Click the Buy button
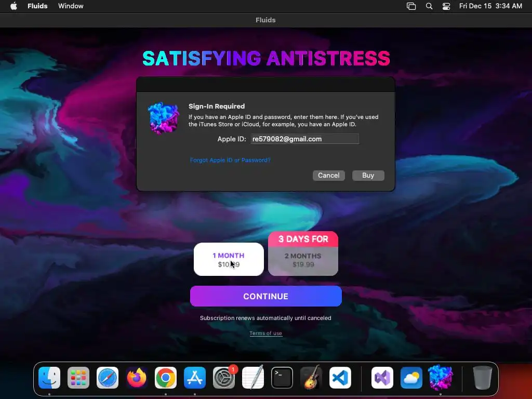The image size is (532, 399). (x=368, y=176)
